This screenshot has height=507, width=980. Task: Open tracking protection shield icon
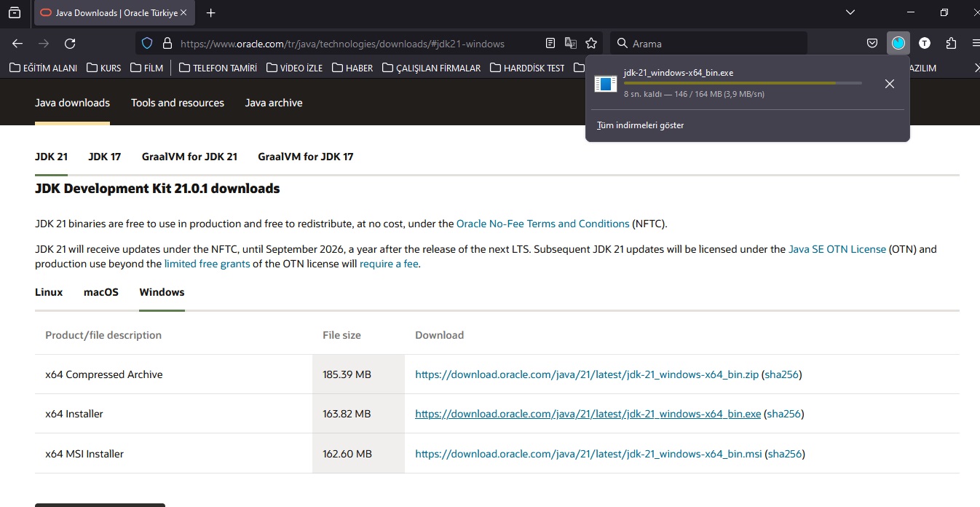pos(147,44)
